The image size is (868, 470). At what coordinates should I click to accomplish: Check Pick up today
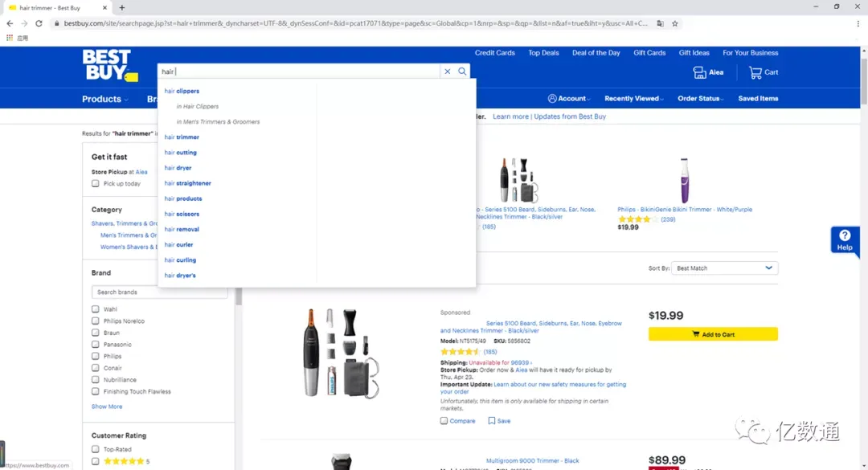click(x=95, y=183)
